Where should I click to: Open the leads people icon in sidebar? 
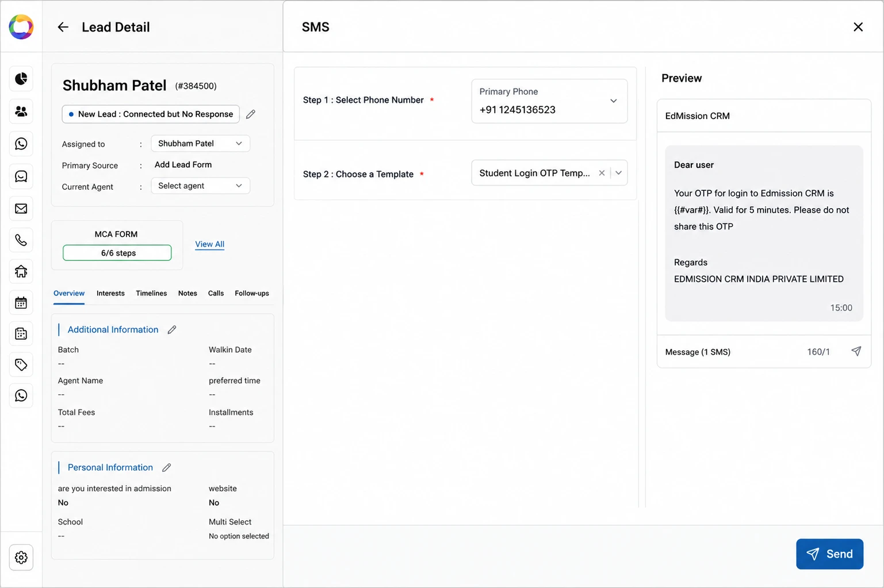pyautogui.click(x=21, y=112)
